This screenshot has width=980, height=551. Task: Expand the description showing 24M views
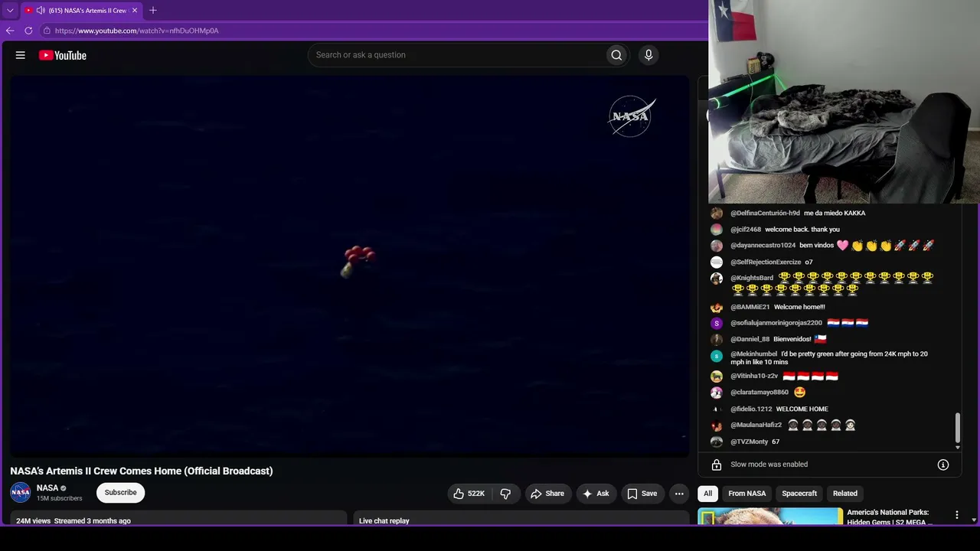pos(178,518)
